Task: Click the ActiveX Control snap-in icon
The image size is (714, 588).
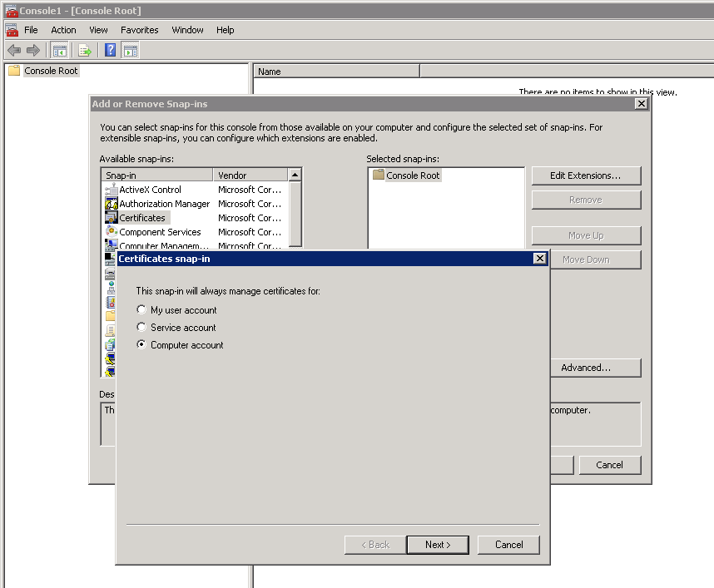Action: [112, 190]
